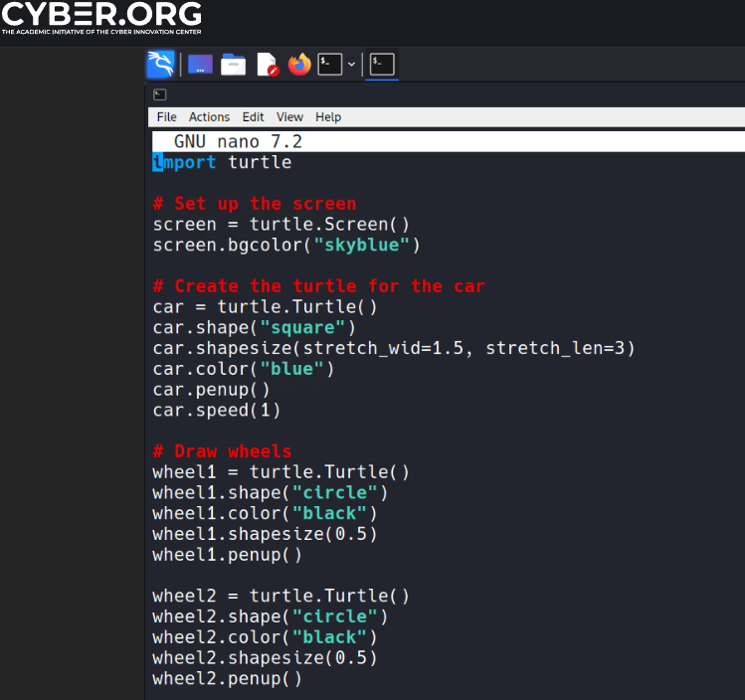Click on the "import turtle" line
This screenshot has height=700, width=745.
[x=223, y=162]
